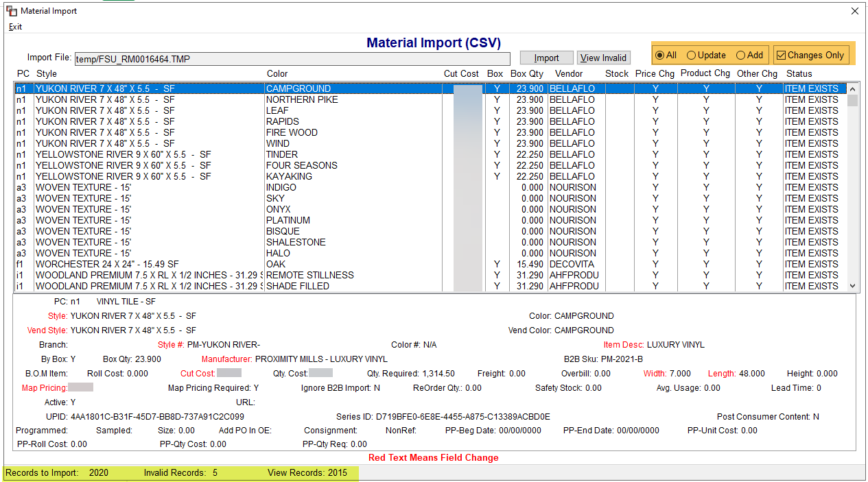Select the REMOTE STILLNESS row
The height and width of the screenshot is (482, 868).
pos(430,275)
